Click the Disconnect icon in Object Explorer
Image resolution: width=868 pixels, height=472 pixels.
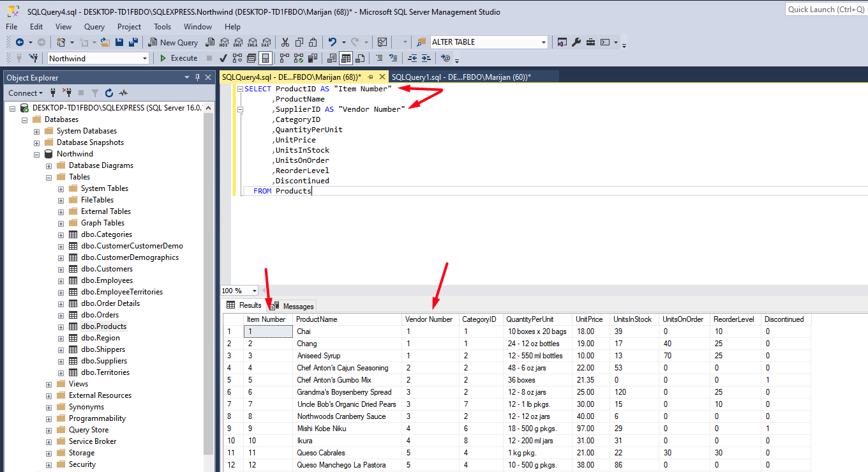66,93
